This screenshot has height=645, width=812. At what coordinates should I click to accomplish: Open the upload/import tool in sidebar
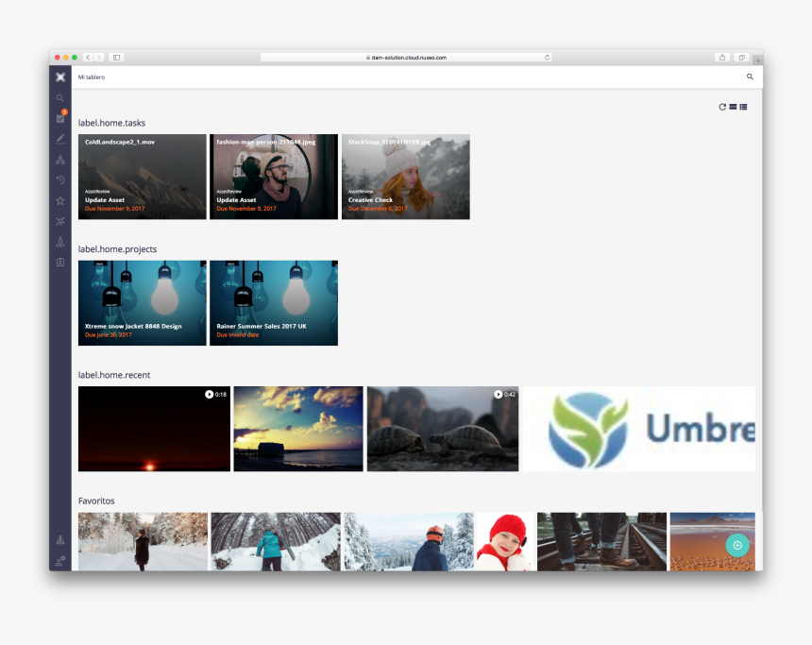(59, 243)
